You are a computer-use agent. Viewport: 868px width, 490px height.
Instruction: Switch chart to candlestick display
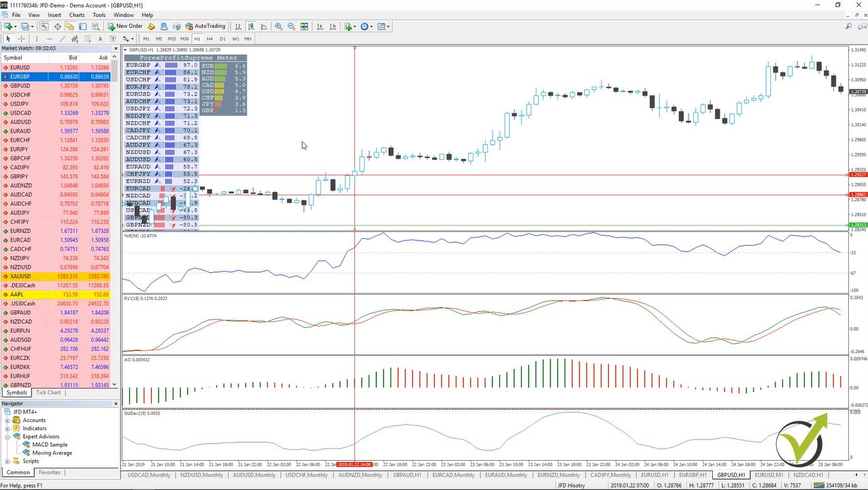point(251,26)
